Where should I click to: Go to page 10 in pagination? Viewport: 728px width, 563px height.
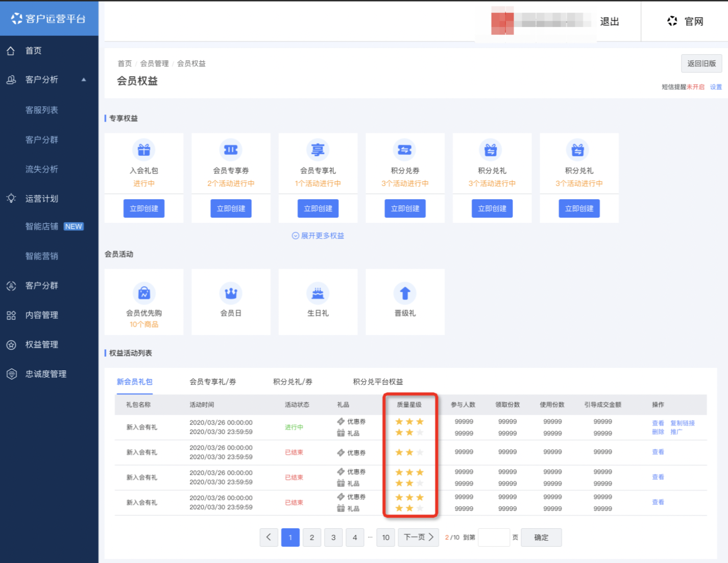385,537
